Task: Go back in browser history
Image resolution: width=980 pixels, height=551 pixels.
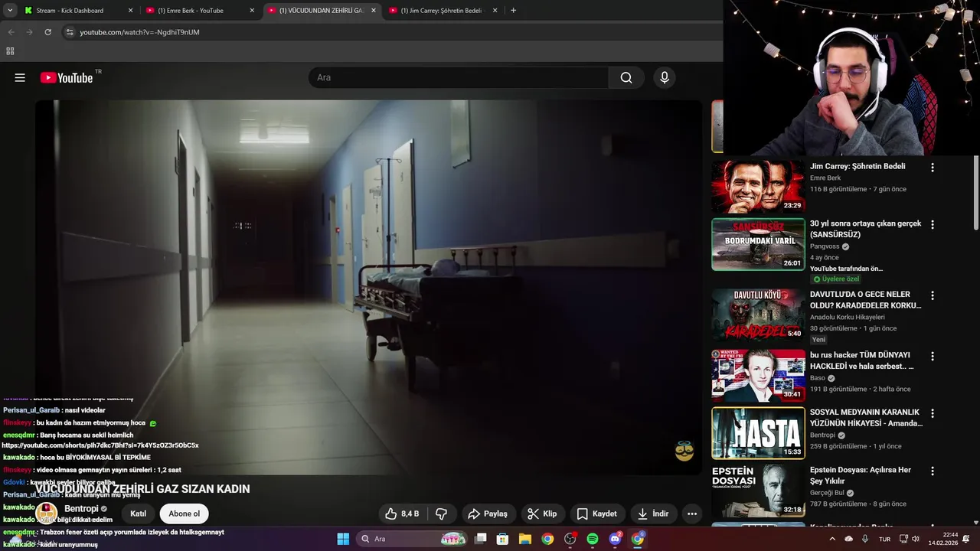Action: click(11, 32)
